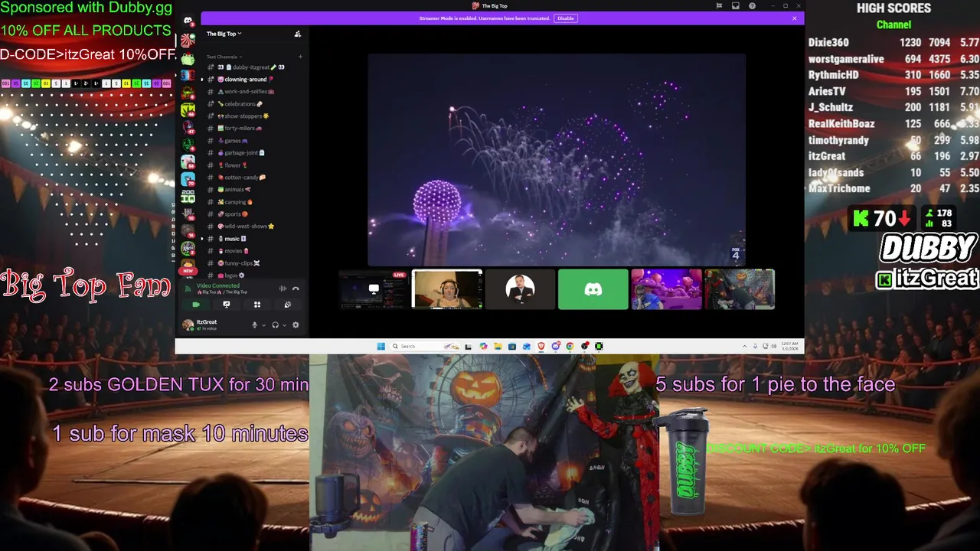The width and height of the screenshot is (980, 551).
Task: Open the Windows Start button in taskbar
Action: pos(381,346)
